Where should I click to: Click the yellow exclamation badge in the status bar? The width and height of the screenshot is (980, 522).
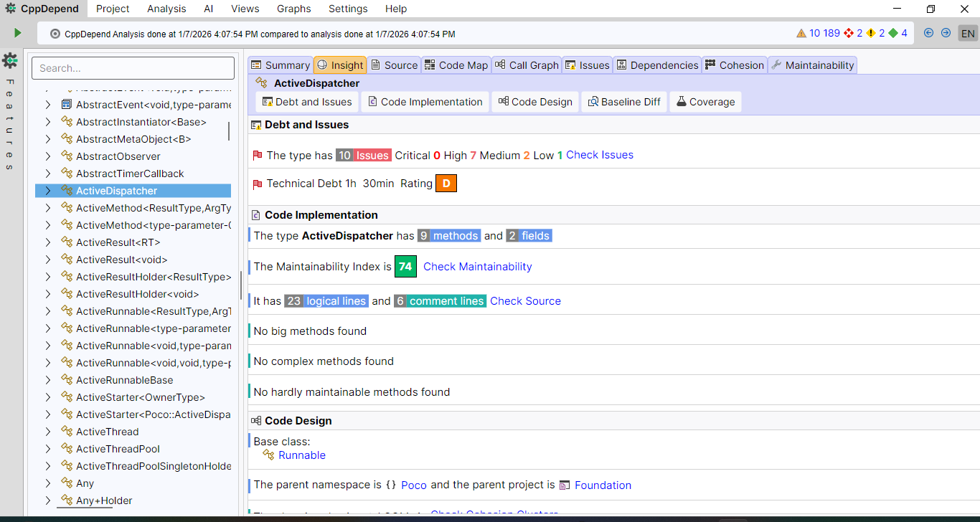click(x=870, y=32)
